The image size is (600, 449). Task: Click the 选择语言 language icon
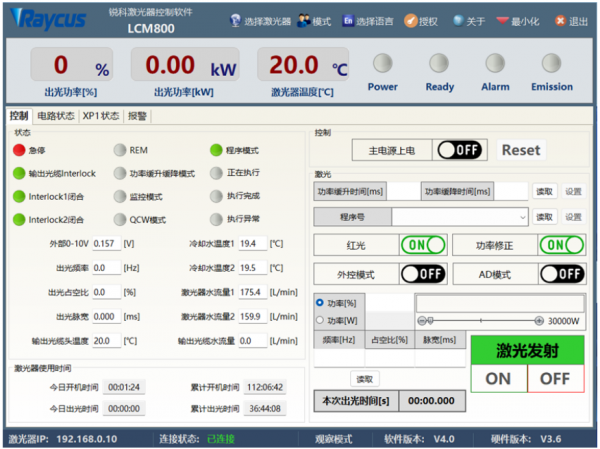[348, 21]
